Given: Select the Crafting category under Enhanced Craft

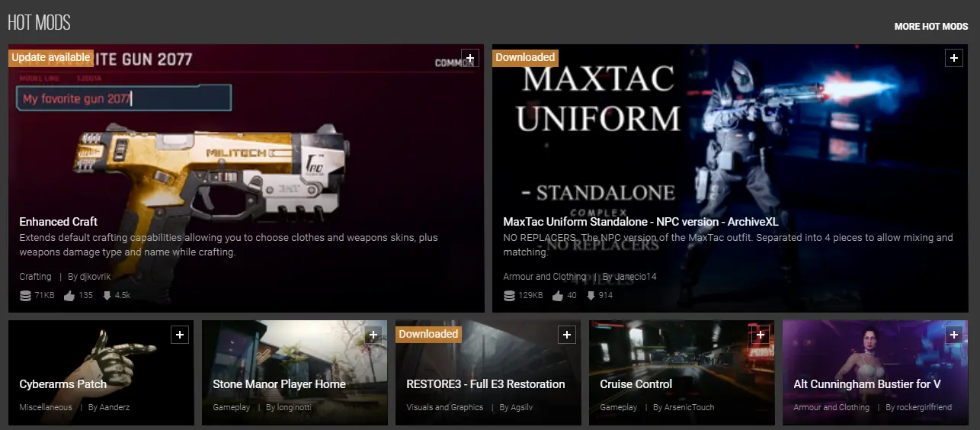Looking at the screenshot, I should tap(35, 277).
